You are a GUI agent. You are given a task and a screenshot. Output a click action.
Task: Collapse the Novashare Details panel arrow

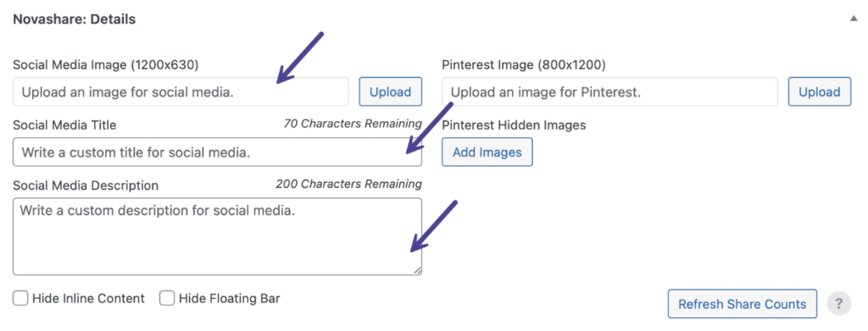(x=853, y=19)
